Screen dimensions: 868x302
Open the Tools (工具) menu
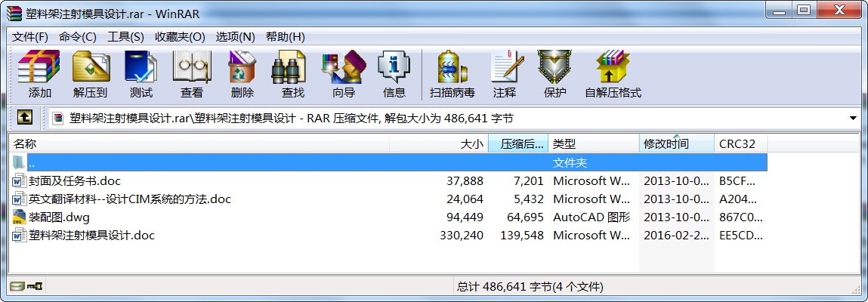coord(125,37)
